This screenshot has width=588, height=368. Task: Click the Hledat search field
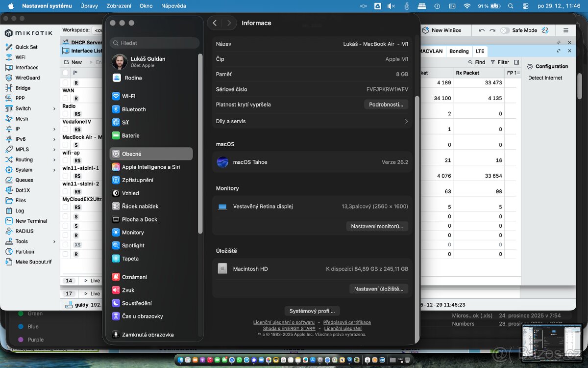(154, 43)
